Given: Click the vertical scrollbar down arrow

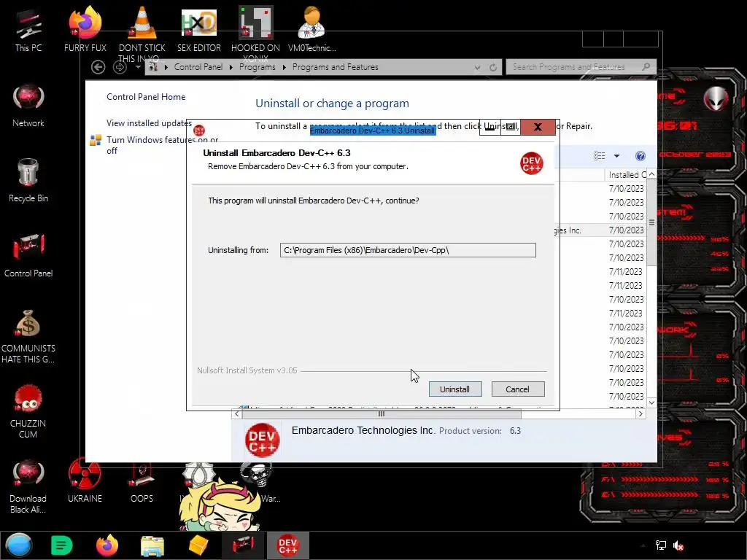Looking at the screenshot, I should (x=651, y=402).
